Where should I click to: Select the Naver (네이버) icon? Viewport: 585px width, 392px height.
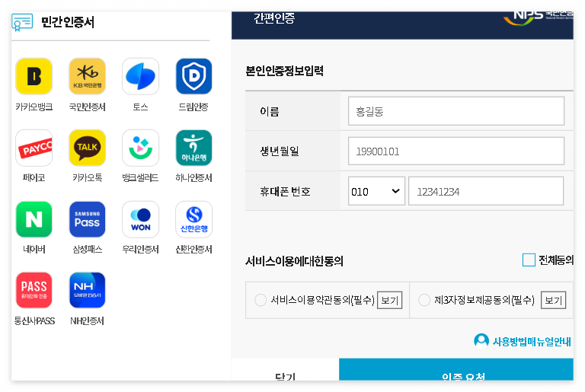point(34,219)
